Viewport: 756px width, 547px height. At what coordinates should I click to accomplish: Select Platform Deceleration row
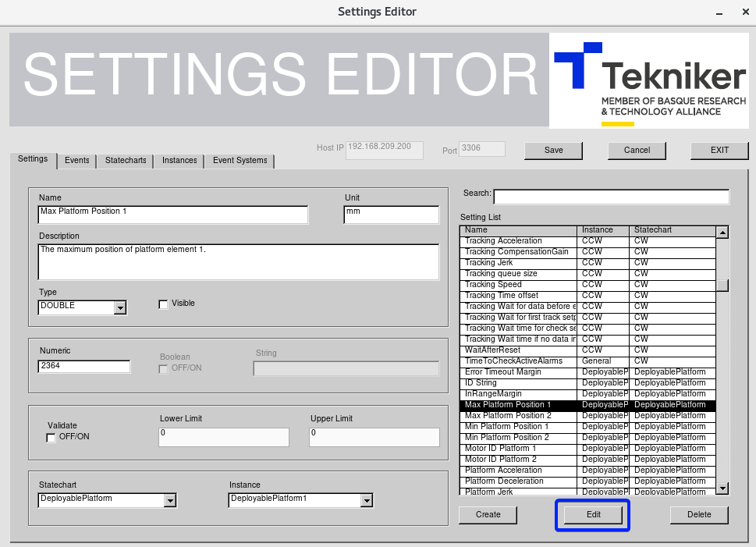587,481
